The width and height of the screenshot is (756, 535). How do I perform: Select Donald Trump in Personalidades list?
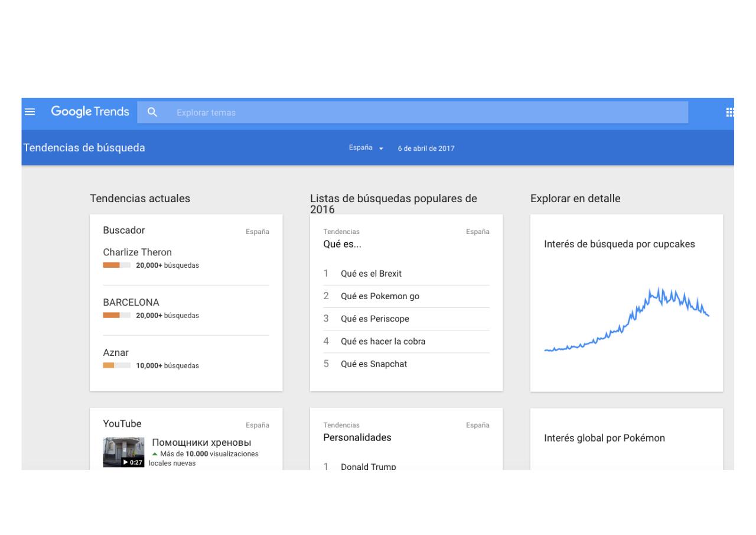click(x=368, y=466)
